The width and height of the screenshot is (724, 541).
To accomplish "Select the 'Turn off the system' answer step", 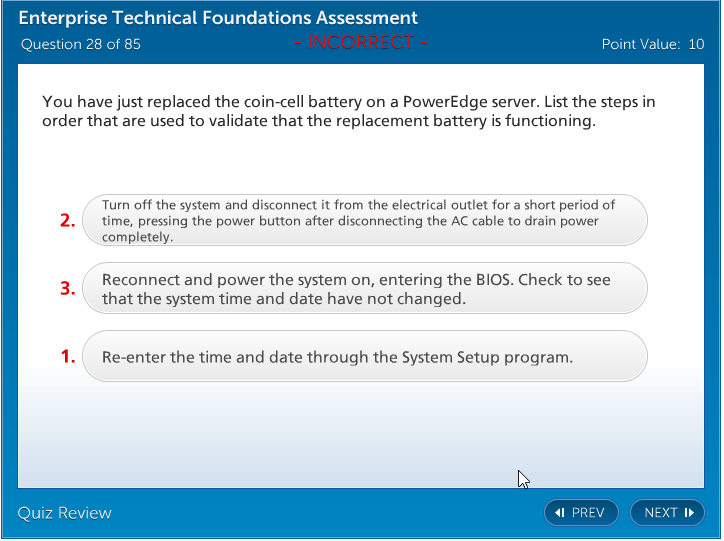I will click(x=364, y=221).
